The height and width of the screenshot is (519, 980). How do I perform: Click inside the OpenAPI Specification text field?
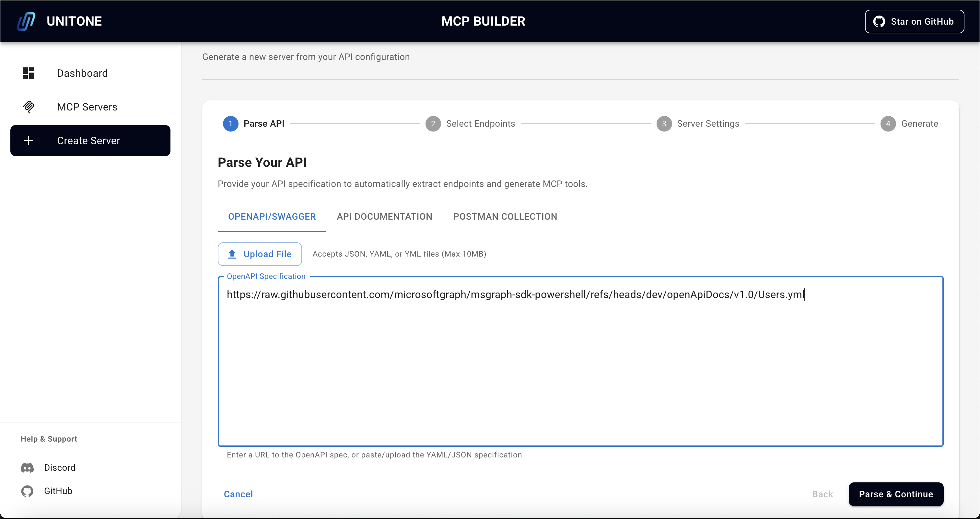(580, 361)
